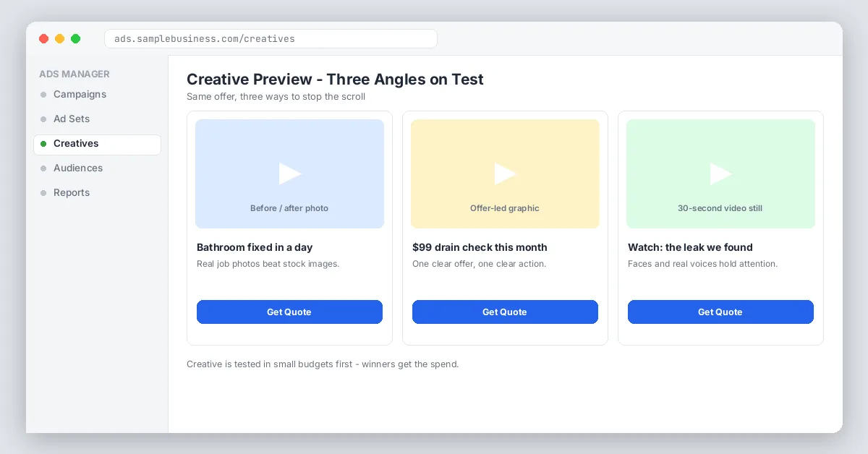Open the Audiences section
The image size is (868, 454).
[x=97, y=168]
